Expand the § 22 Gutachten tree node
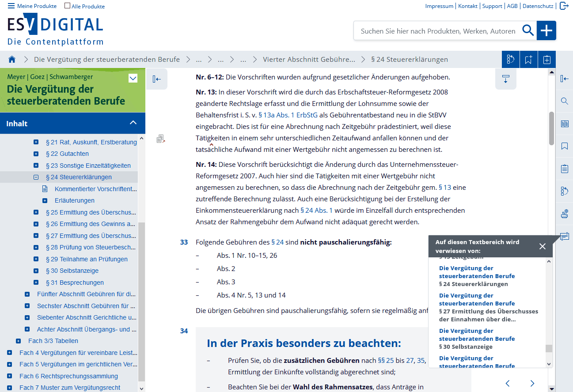 (36, 154)
